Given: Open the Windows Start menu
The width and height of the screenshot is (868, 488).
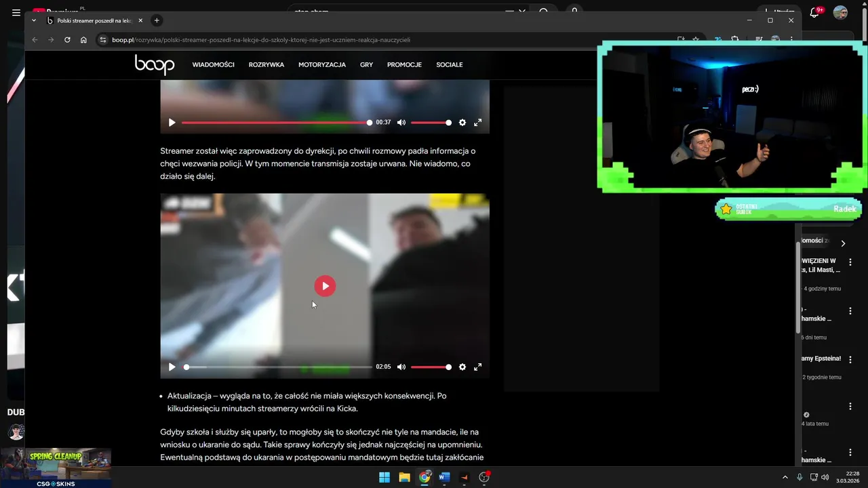Looking at the screenshot, I should 384,477.
